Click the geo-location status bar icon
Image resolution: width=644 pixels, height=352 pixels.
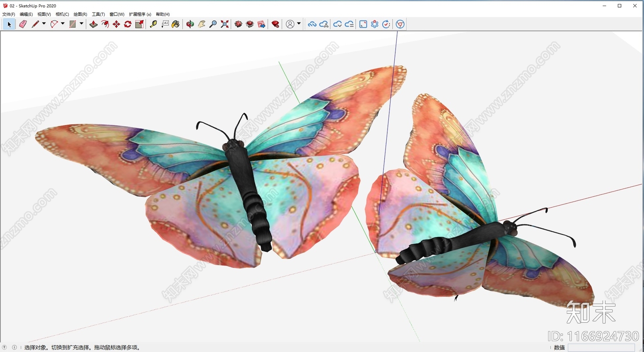click(4, 347)
